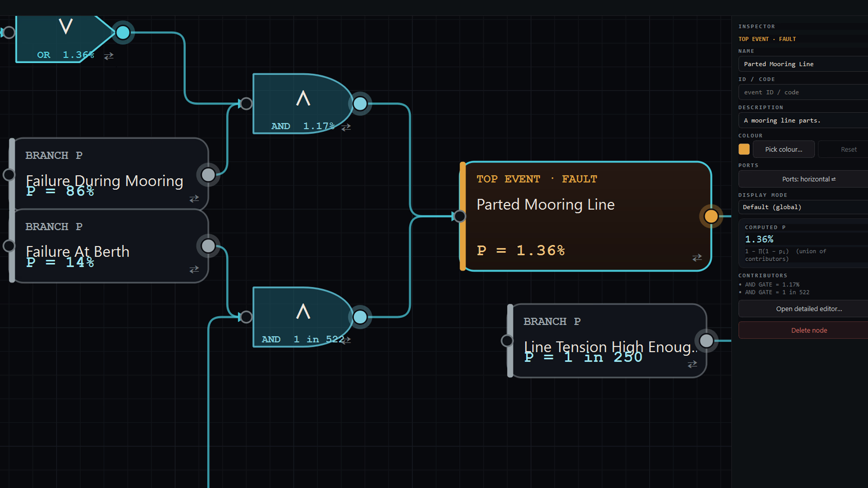Select the AND 1 in 522 gate symbol

[303, 311]
